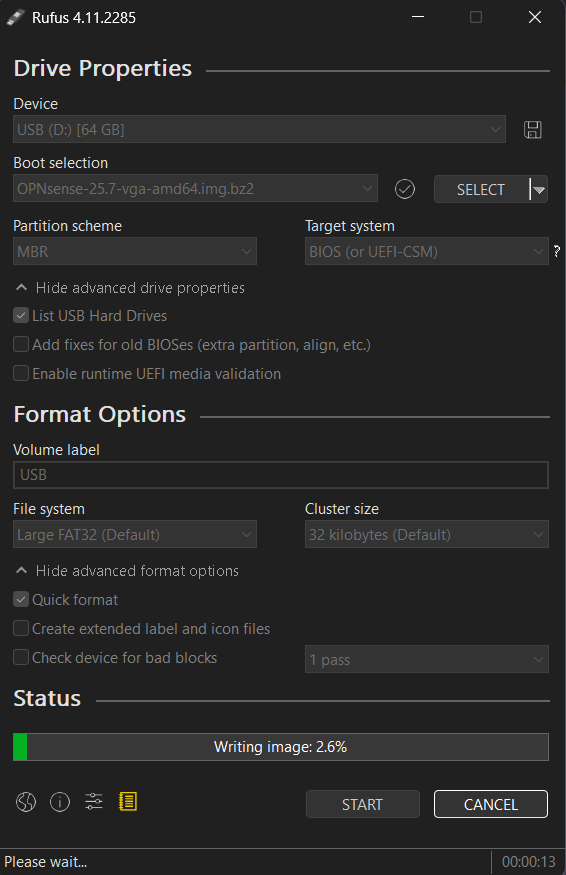Uncheck the Quick format checkbox

click(x=21, y=600)
